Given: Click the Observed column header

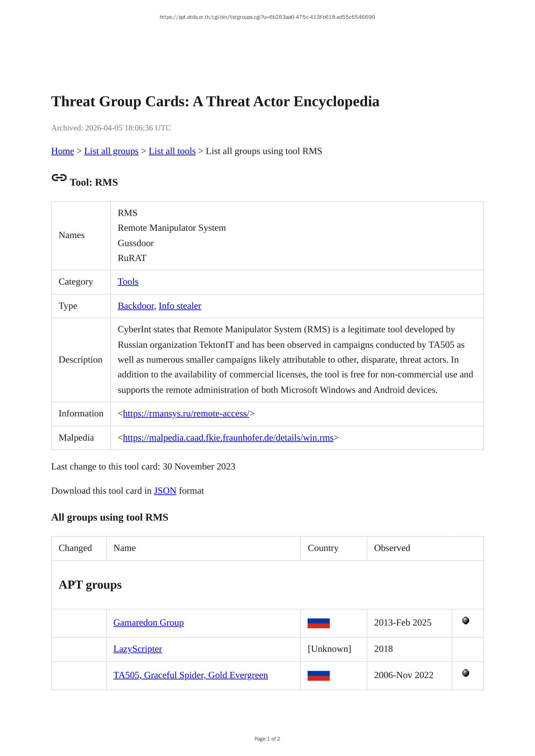Looking at the screenshot, I should coord(392,548).
